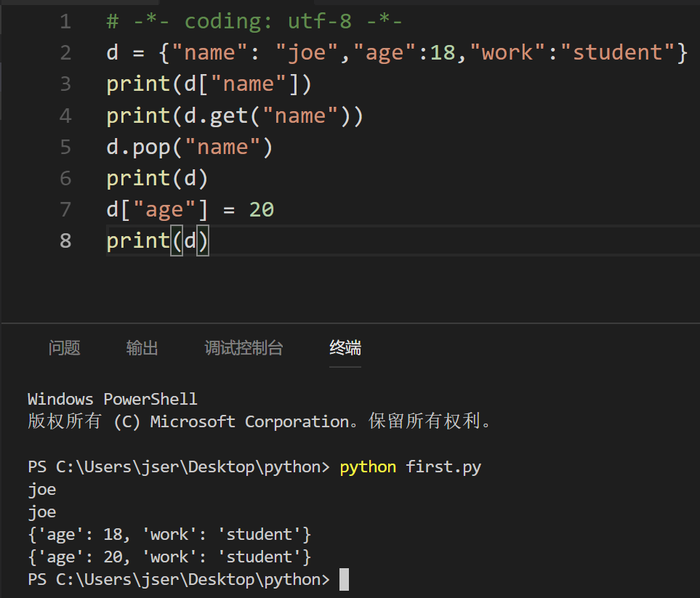
Task: Click d.pop("name") statement on line 5
Action: point(190,147)
